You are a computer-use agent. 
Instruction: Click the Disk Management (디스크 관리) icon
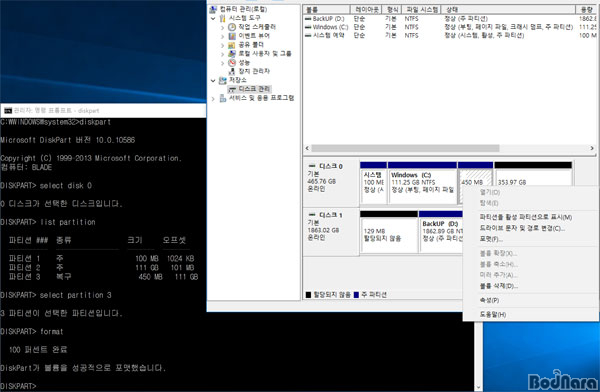tap(232, 89)
